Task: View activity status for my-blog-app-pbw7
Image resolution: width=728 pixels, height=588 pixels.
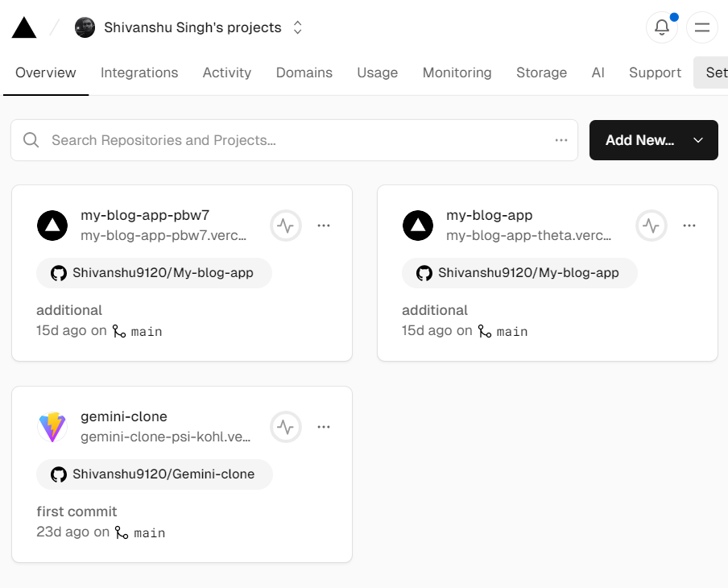Action: tap(286, 226)
